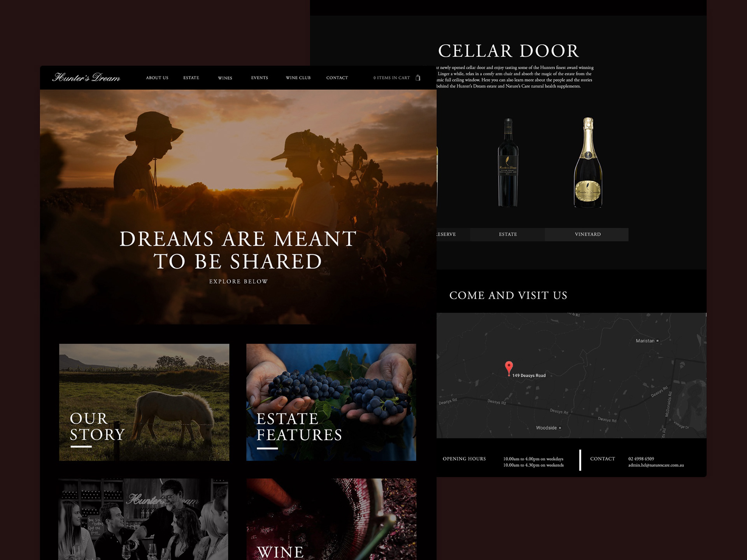Open About Us menu item
Image resolution: width=747 pixels, height=560 pixels.
[x=157, y=78]
